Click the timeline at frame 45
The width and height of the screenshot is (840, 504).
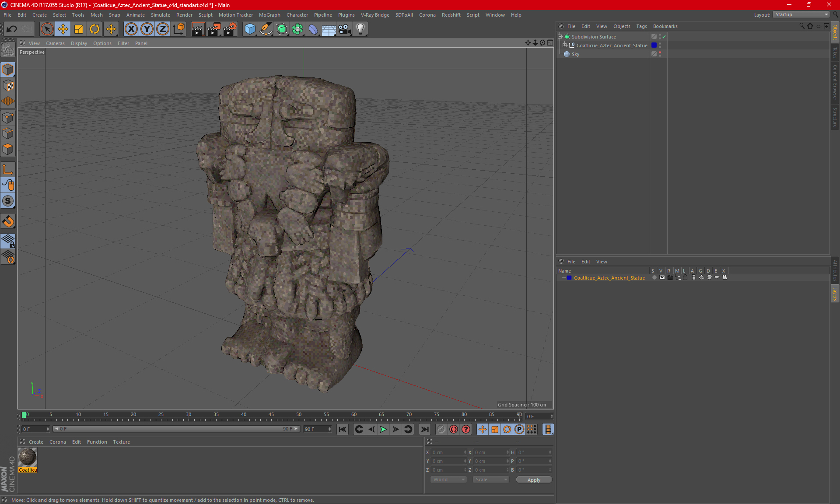point(271,415)
